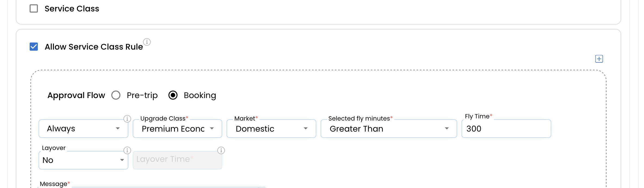Screen dimensions: 644x188
Task: Open Selected fly minutes dropdown
Action: (x=389, y=129)
